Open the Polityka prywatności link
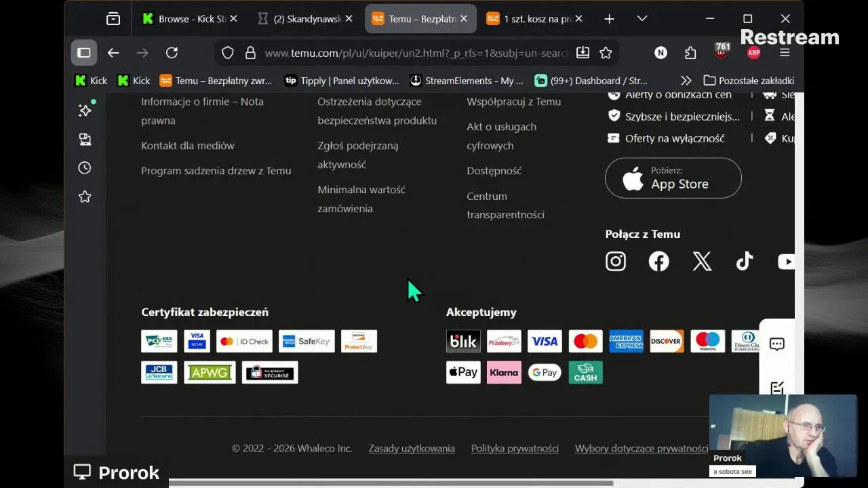This screenshot has width=868, height=488. (515, 449)
